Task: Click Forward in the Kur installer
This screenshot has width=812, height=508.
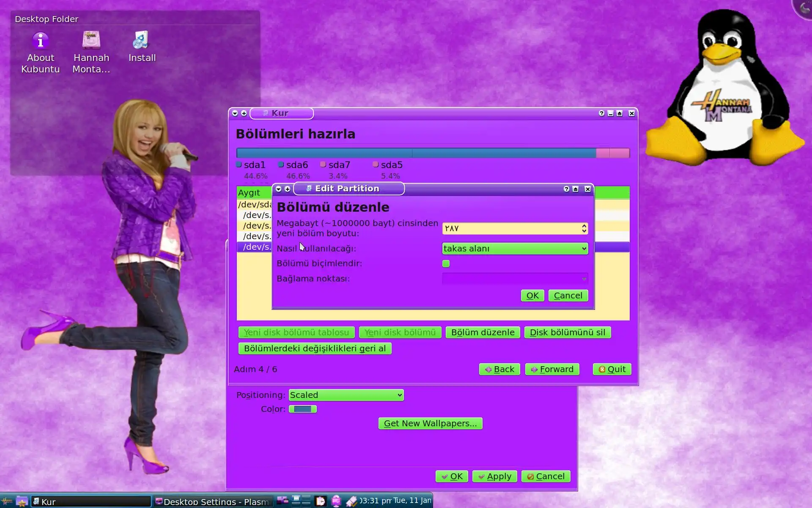Action: (x=552, y=369)
